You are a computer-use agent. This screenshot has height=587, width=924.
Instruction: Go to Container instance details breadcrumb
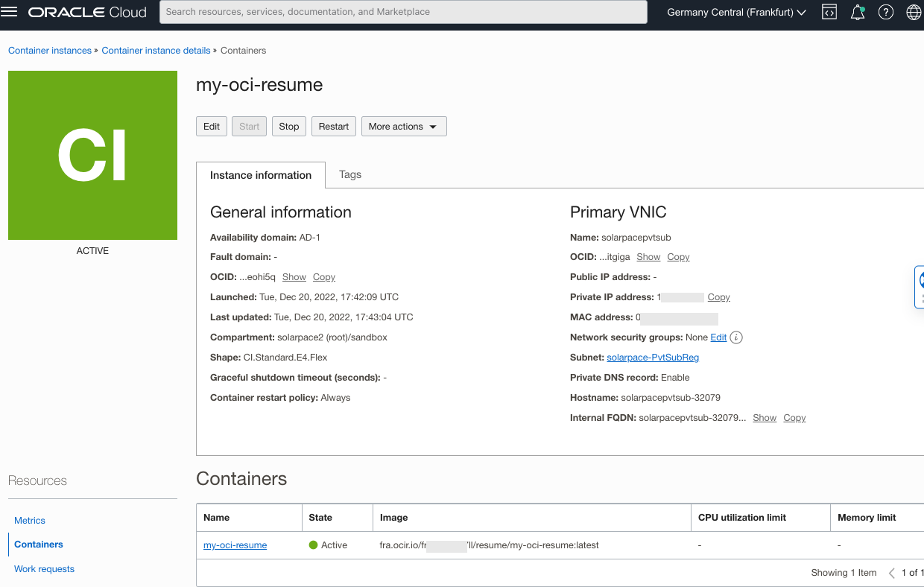[156, 51]
